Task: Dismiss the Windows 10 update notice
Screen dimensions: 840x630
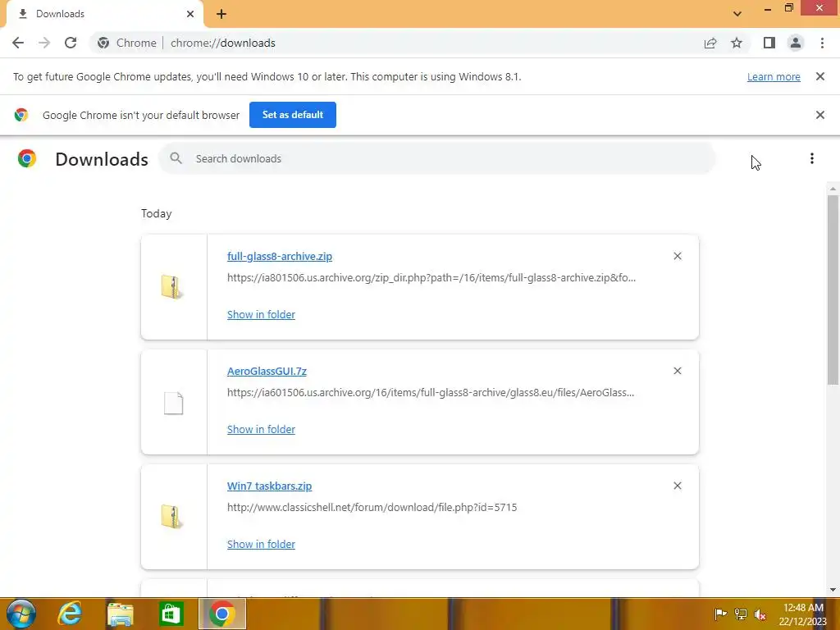Action: point(820,76)
